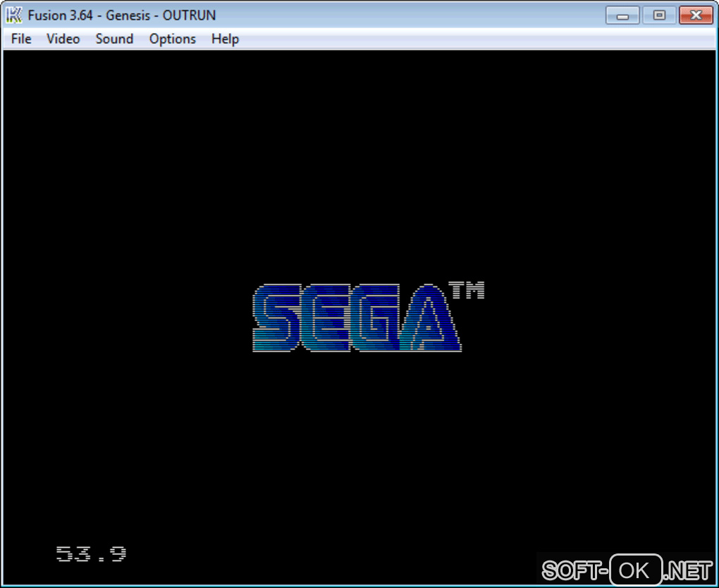Open the Video menu

click(x=63, y=39)
